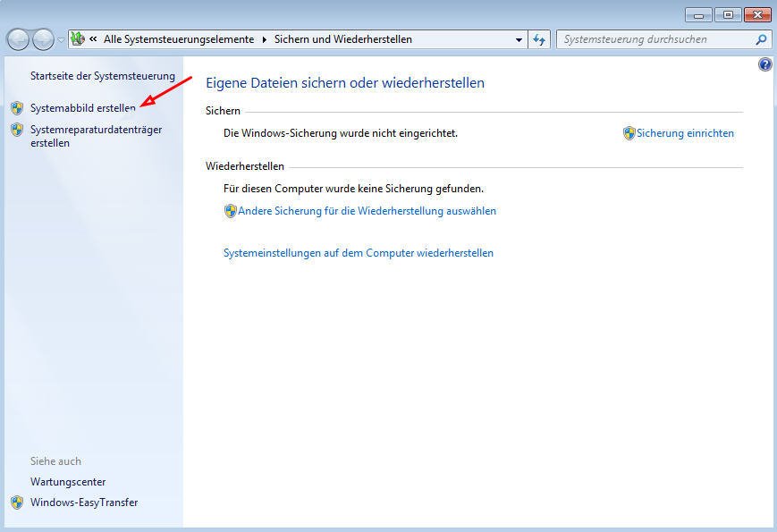Click 'Die Windows-Sicherung wurde nicht eingerichtet.' text
This screenshot has width=777, height=532.
341,133
